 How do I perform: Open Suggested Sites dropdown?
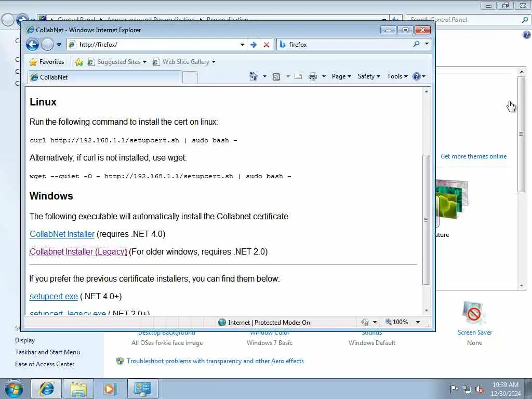(x=117, y=62)
